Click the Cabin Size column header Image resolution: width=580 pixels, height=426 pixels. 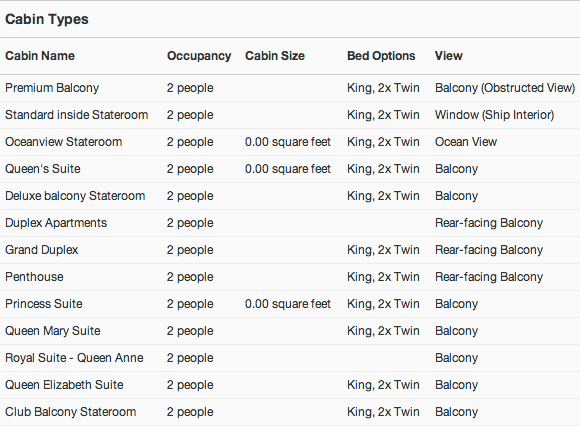coord(275,56)
